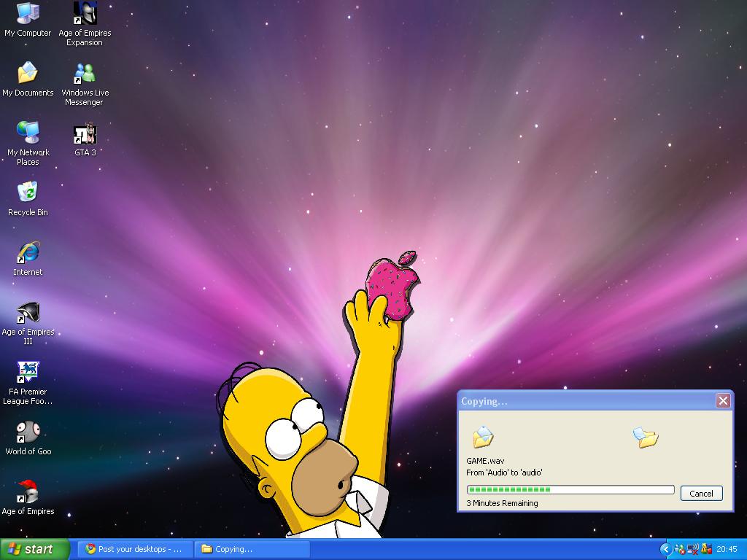Viewport: 747px width, 560px height.
Task: Switch to the Post your desktops taskbar button
Action: [x=135, y=549]
